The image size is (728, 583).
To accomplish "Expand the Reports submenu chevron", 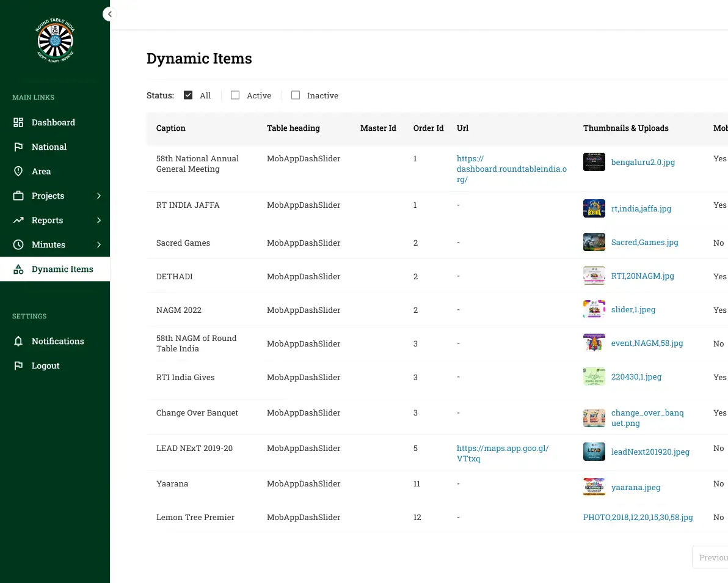I will point(98,220).
